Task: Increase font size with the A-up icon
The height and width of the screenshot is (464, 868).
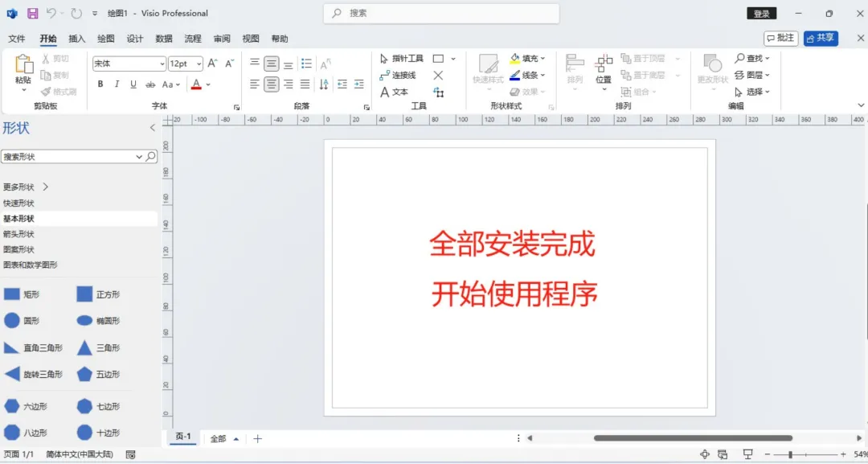Action: click(x=212, y=64)
